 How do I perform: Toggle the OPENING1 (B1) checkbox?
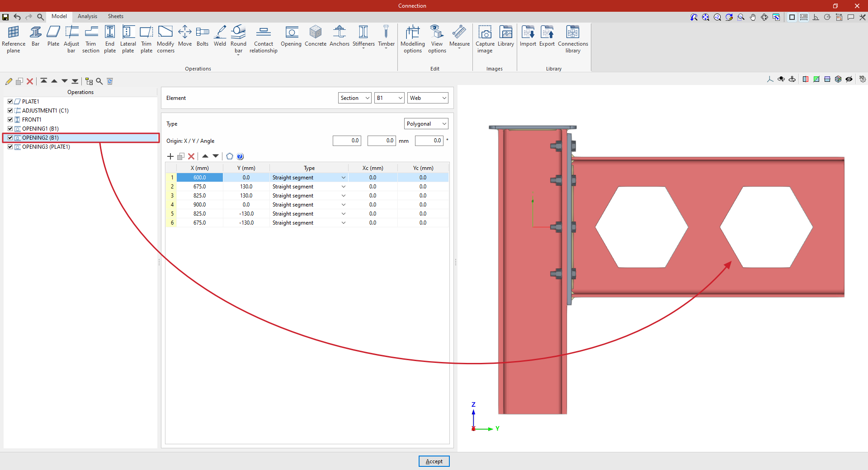[10, 129]
